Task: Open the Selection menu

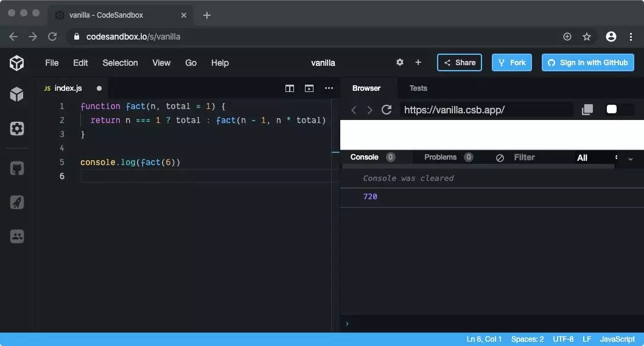Action: (120, 63)
